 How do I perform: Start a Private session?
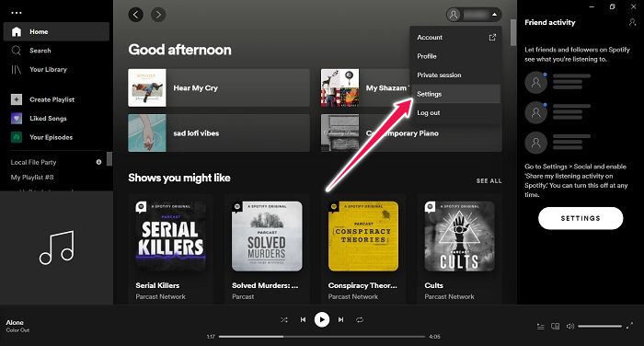point(455,75)
